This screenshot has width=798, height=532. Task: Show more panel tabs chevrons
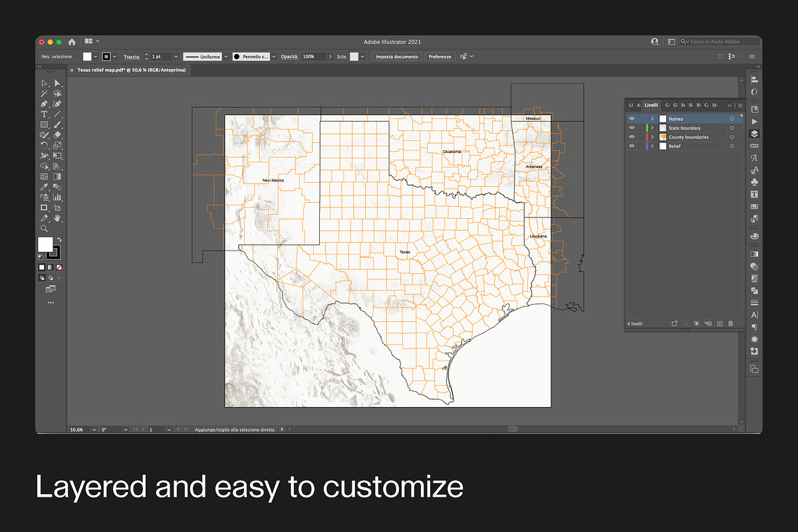(x=730, y=105)
